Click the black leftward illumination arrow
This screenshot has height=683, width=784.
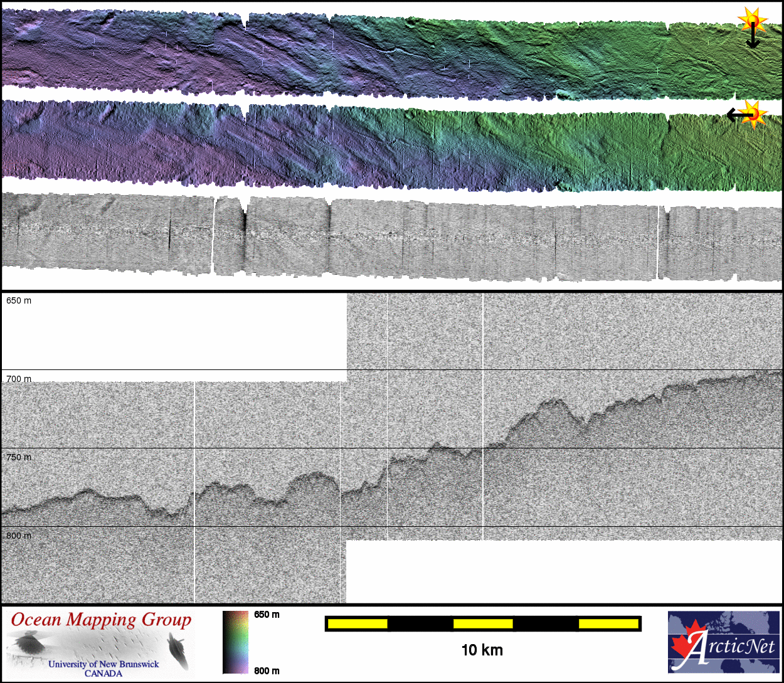click(x=736, y=115)
